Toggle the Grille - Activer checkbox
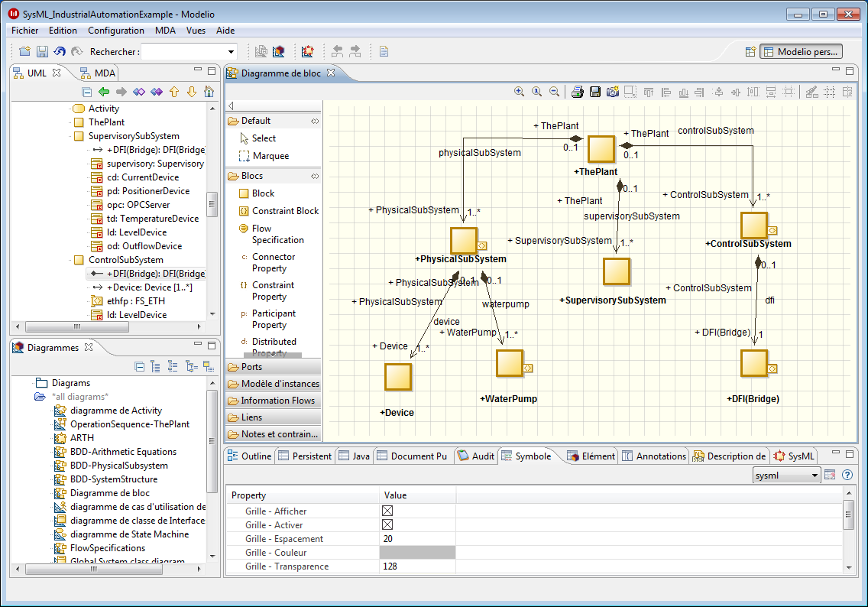This screenshot has height=607, width=868. pos(387,524)
